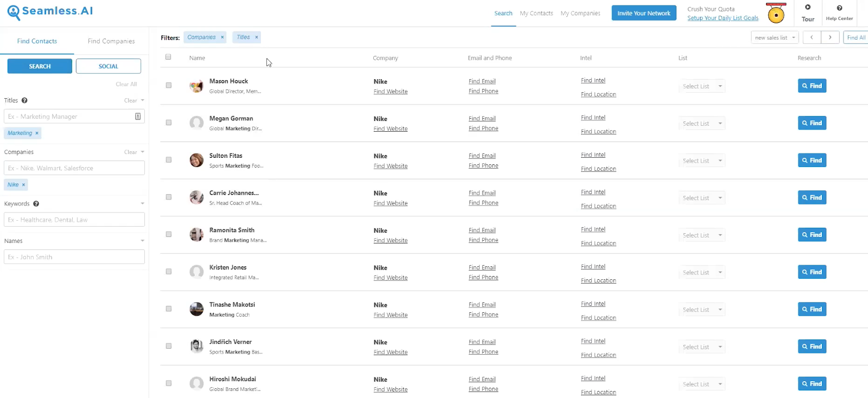
Task: Focus the Companies input field
Action: pos(74,168)
